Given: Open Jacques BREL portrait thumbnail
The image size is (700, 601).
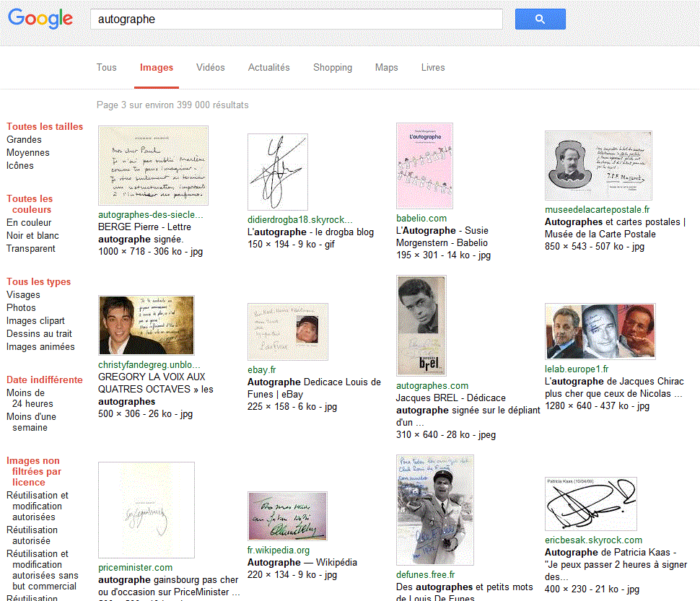Looking at the screenshot, I should tap(421, 325).
